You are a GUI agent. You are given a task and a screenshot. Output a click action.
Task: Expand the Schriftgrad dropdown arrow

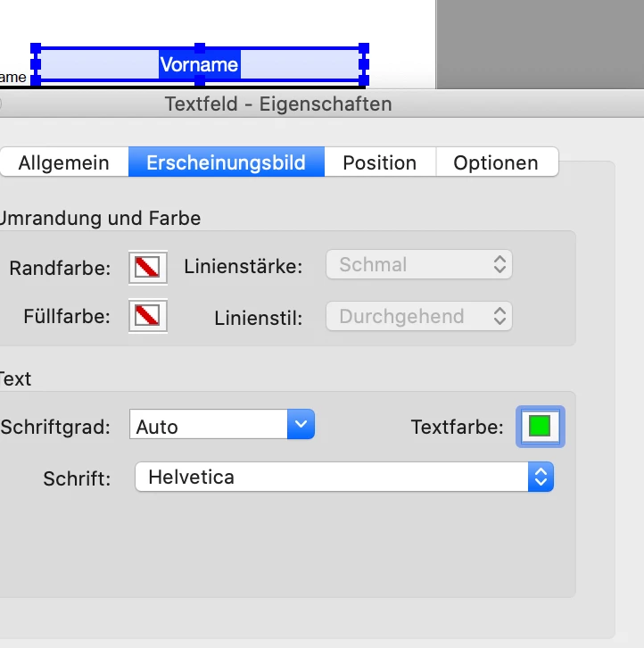(301, 425)
